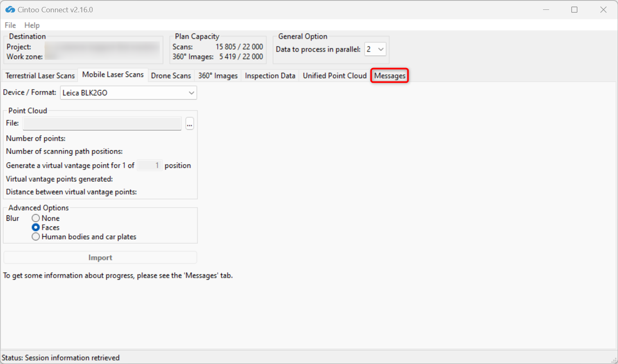Open the 360° Images tab
This screenshot has height=364, width=618.
pyautogui.click(x=218, y=76)
